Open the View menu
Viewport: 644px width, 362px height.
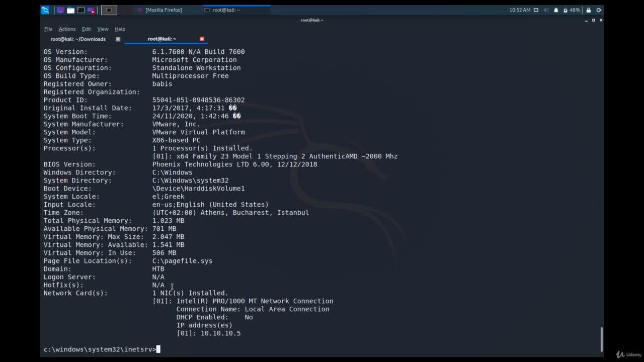103,29
